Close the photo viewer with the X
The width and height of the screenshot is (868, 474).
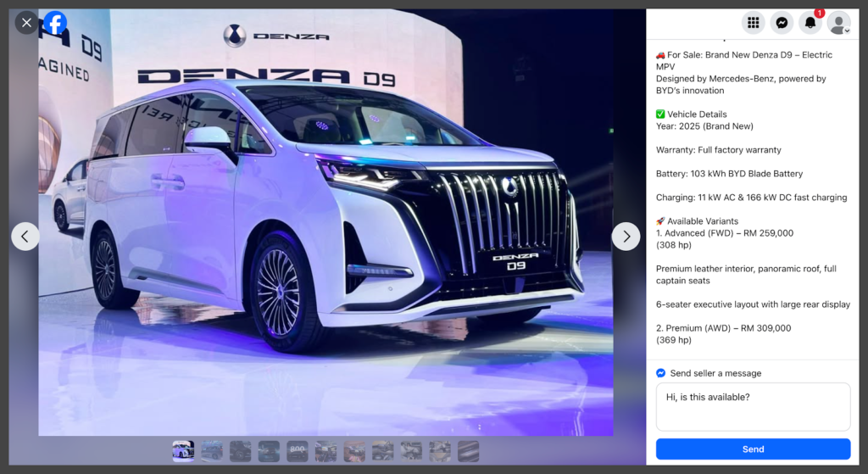[x=26, y=23]
